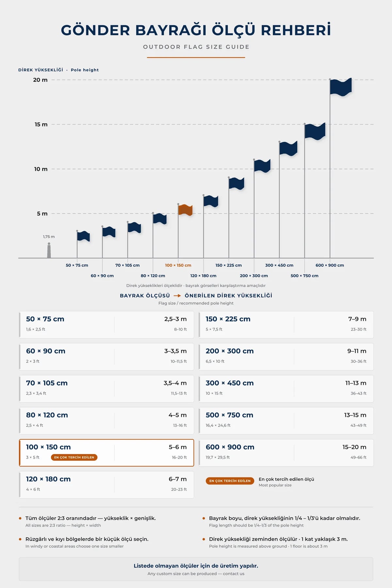Select the 600 × 900 cm size card
The height and width of the screenshot is (588, 392).
(x=286, y=453)
